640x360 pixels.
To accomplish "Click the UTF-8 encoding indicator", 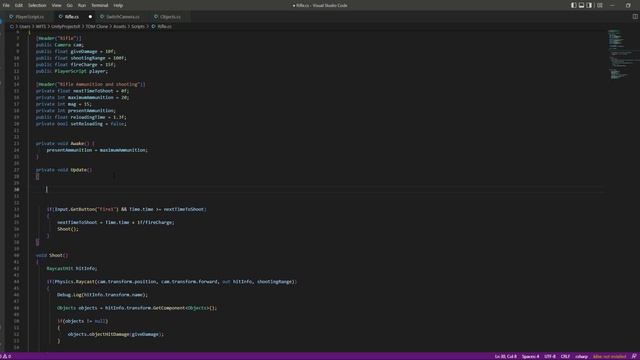I will (550, 356).
